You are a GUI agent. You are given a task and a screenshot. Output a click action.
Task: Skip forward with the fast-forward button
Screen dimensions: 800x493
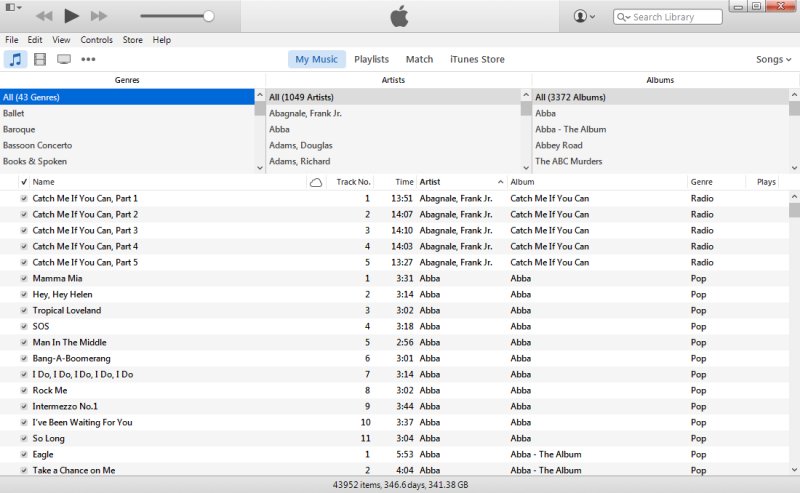tap(99, 16)
